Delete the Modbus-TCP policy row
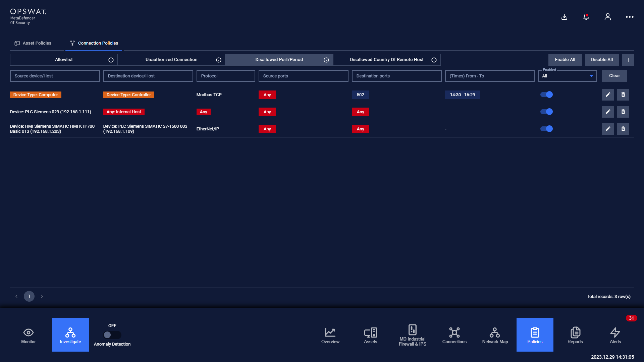The width and height of the screenshot is (644, 362). (623, 95)
